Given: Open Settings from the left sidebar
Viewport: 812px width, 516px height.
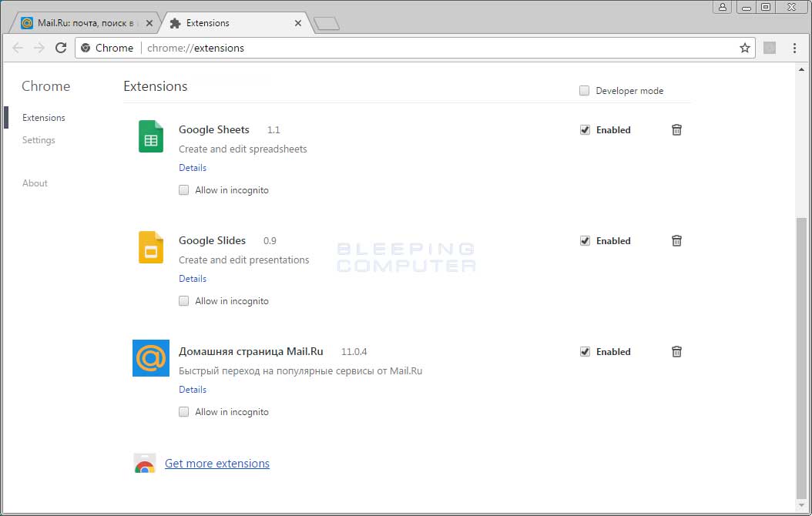Looking at the screenshot, I should tap(39, 139).
